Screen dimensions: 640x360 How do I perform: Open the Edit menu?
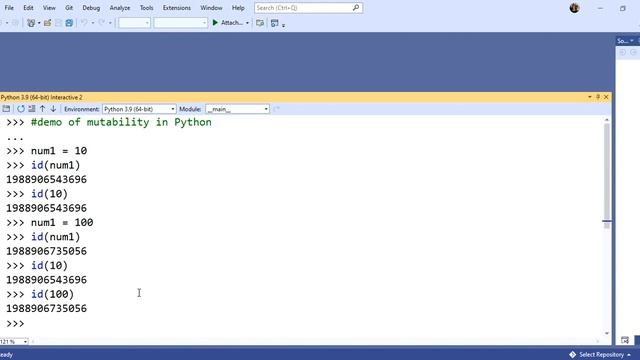[28, 8]
